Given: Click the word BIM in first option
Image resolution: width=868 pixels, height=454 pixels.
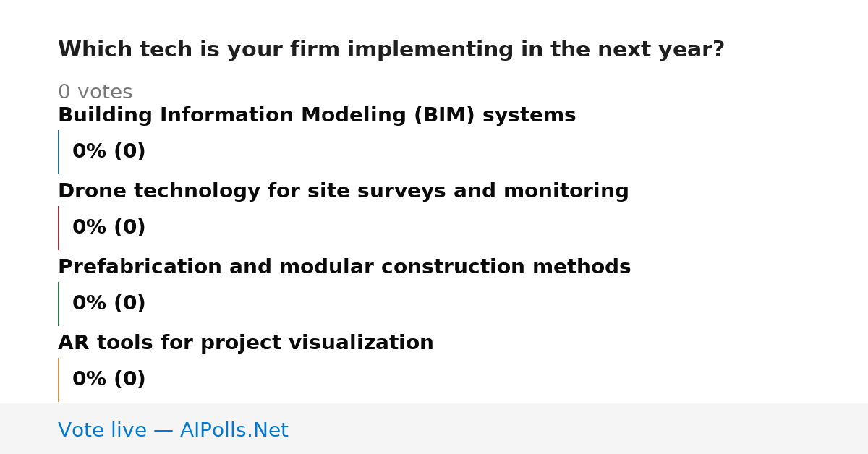Looking at the screenshot, I should point(444,116).
